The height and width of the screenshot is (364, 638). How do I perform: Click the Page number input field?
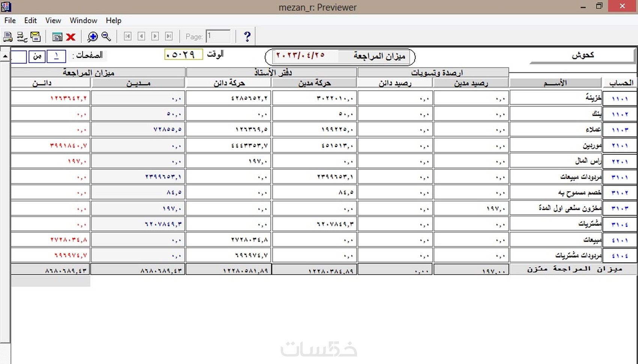[x=218, y=36]
